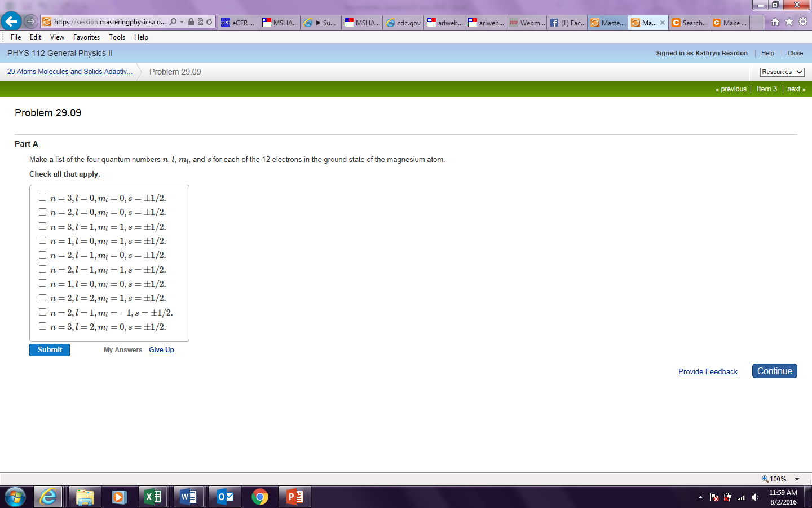Screen dimensions: 812x508
Task: Submit the quantum numbers answer
Action: tap(49, 349)
